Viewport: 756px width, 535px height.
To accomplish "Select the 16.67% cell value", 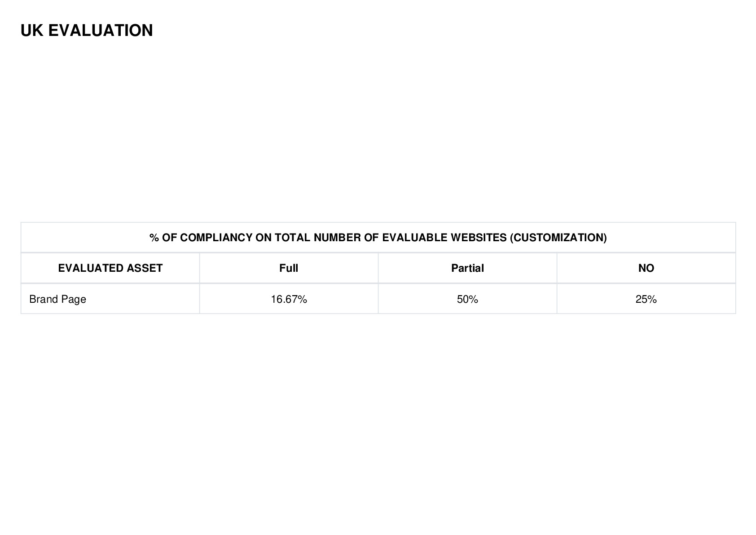I will click(289, 299).
